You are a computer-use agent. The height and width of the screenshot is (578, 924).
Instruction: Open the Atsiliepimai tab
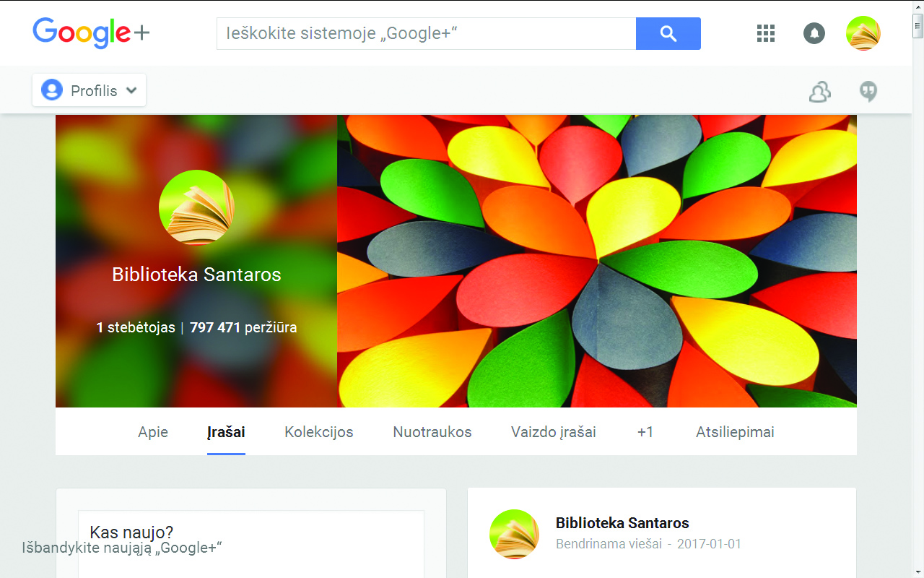point(735,432)
